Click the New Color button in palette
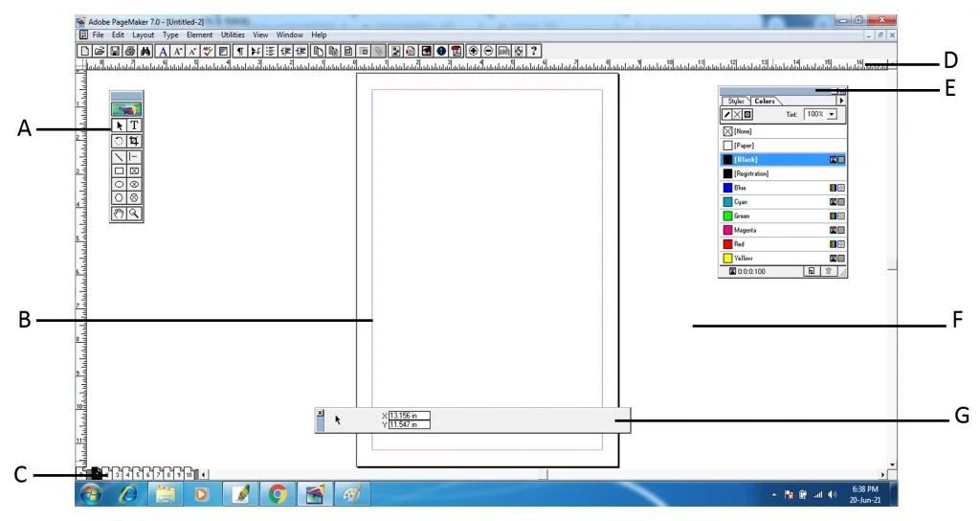The width and height of the screenshot is (980, 521). pyautogui.click(x=812, y=271)
